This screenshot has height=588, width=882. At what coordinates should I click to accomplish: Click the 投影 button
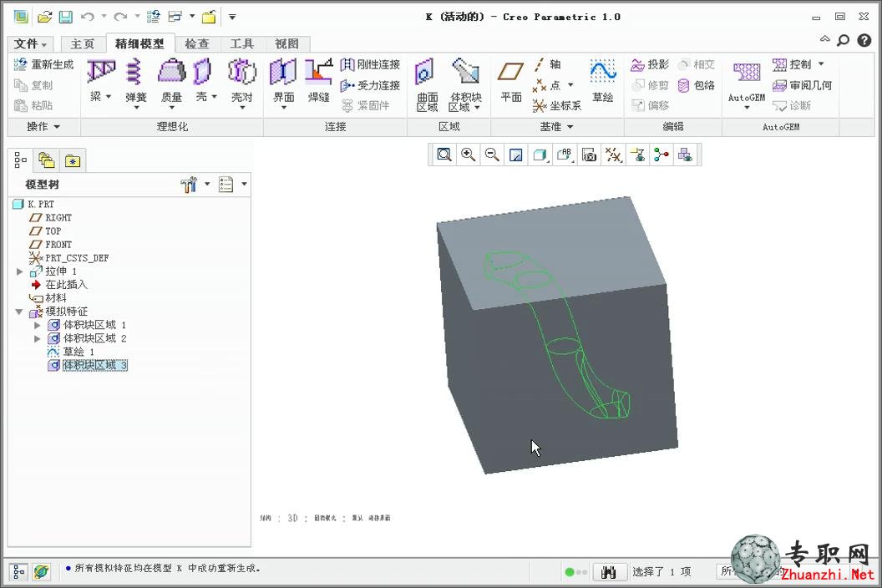point(650,64)
